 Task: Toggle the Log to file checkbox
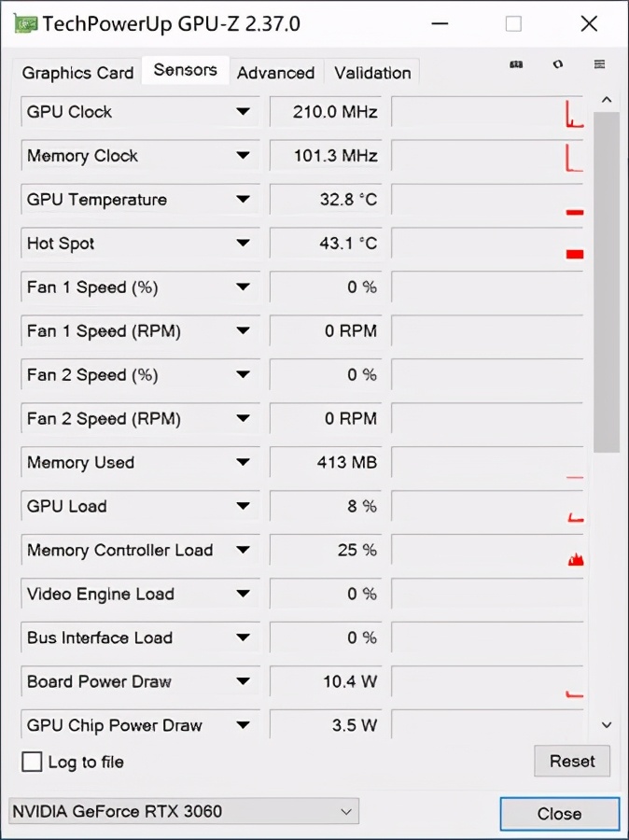pyautogui.click(x=33, y=762)
